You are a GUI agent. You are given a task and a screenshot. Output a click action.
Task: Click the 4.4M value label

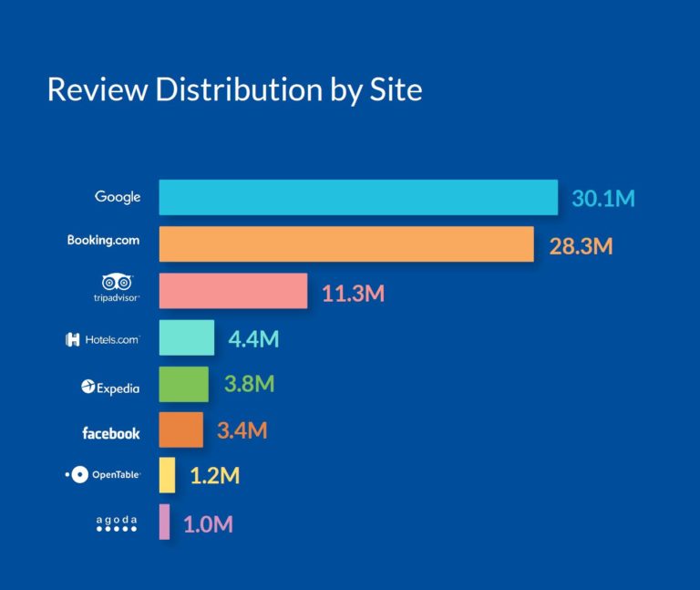coord(253,339)
